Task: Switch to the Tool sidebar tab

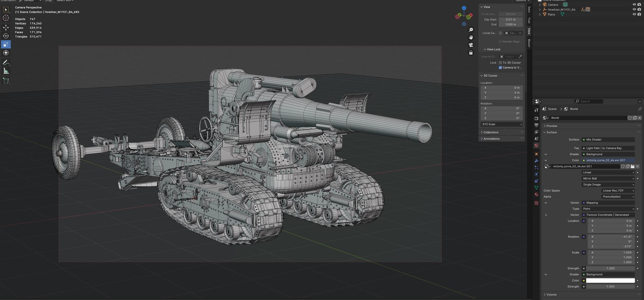Action: (x=529, y=20)
